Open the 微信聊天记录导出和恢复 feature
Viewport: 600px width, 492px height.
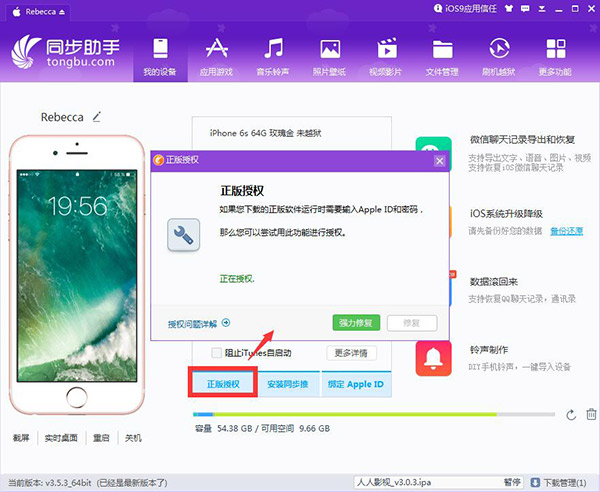[x=522, y=140]
